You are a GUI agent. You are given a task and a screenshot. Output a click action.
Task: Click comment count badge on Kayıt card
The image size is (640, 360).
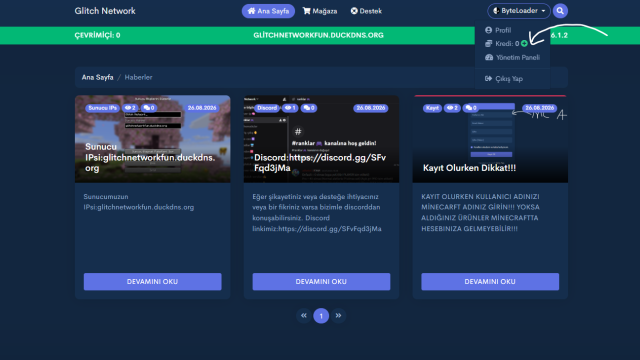coord(471,108)
